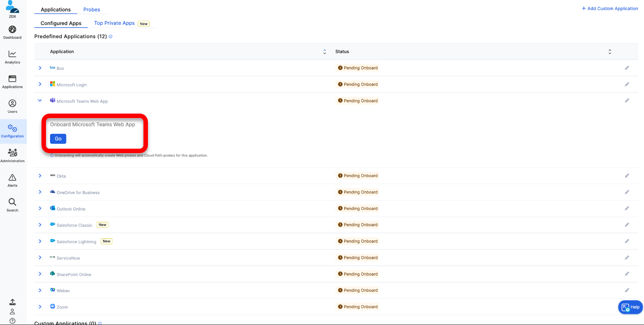Open the question mark help icon
The image size is (644, 325).
click(x=12, y=321)
